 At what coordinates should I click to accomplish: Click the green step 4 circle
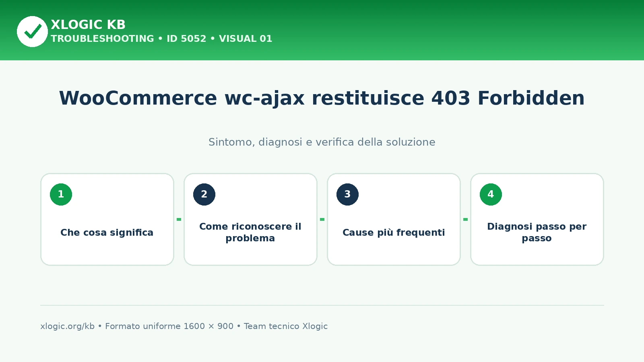[491, 194]
